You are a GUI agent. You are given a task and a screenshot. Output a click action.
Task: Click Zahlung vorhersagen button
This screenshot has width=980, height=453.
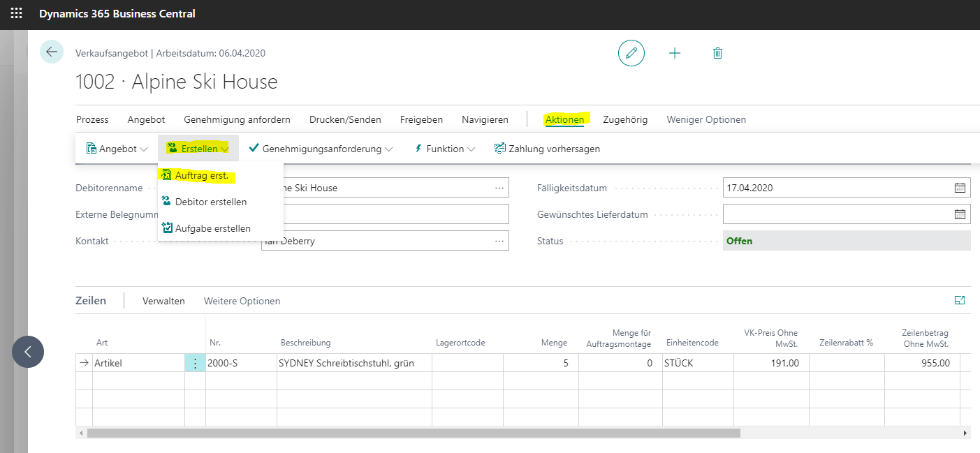pyautogui.click(x=547, y=149)
